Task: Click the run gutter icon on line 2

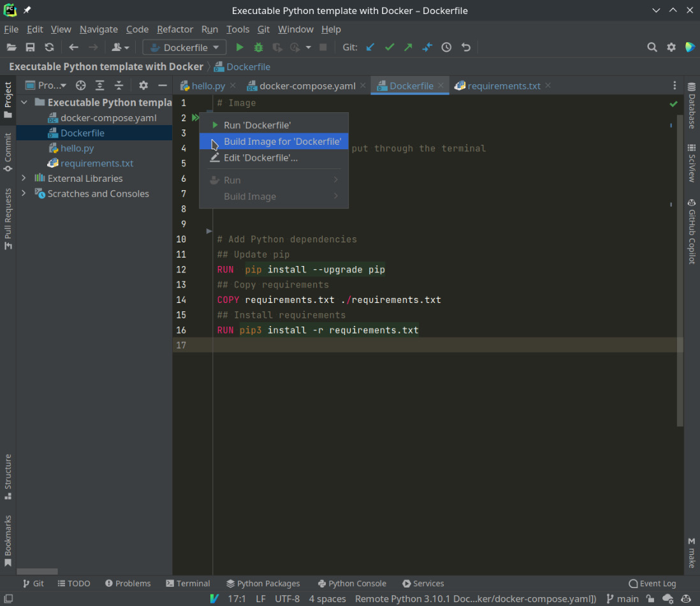Action: (x=196, y=118)
